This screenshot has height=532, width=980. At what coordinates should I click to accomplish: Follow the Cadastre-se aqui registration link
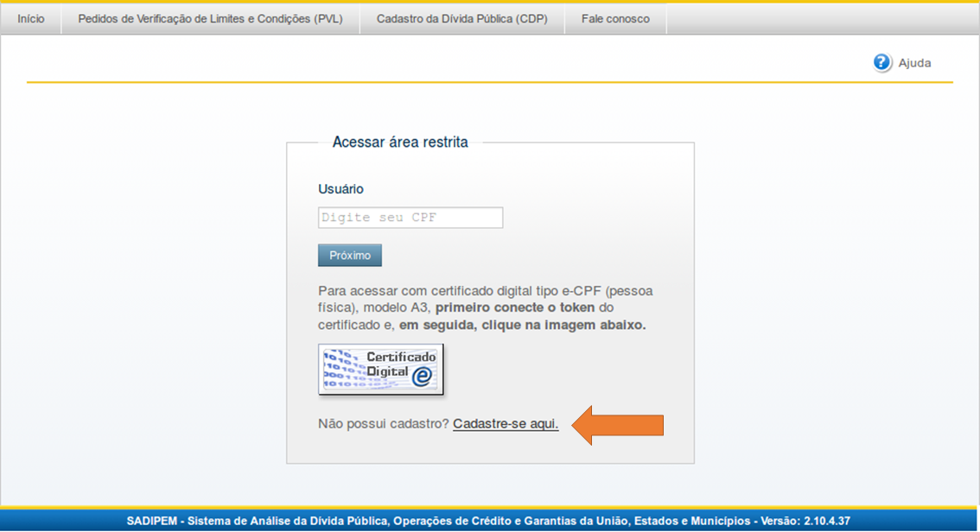pyautogui.click(x=505, y=423)
